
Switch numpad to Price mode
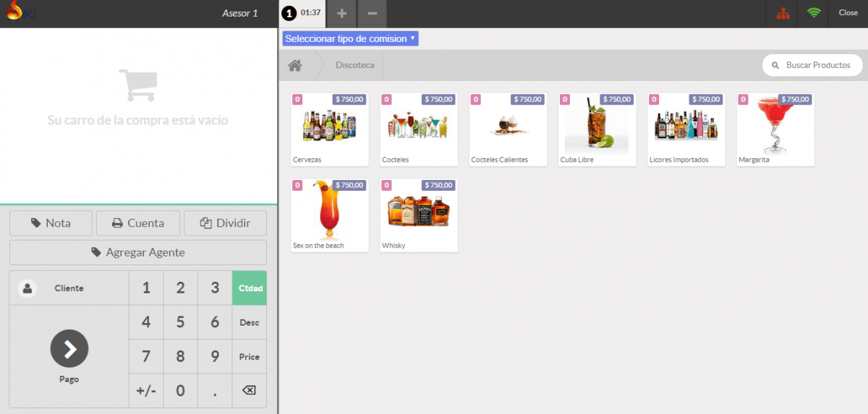(249, 357)
